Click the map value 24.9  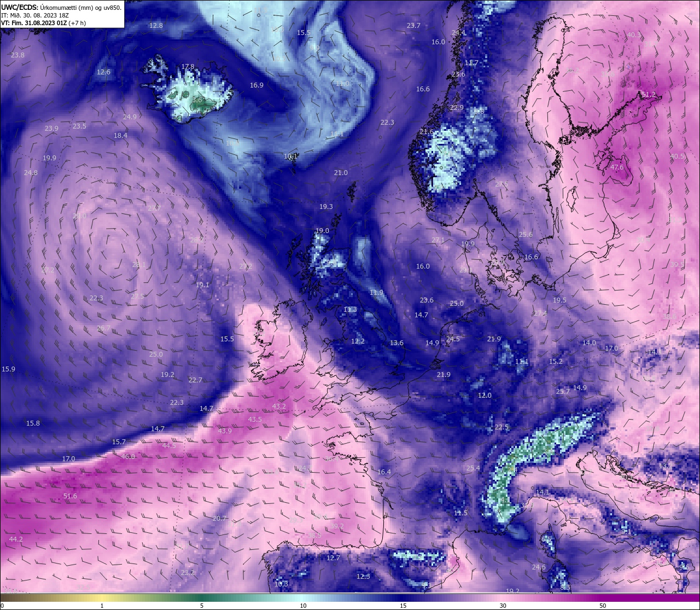[x=130, y=117]
